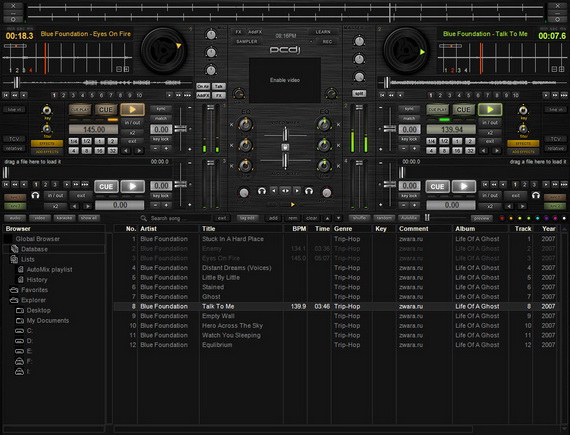This screenshot has height=435, width=570.
Task: Toggle the right headphone cue icon in the mixer
Action: click(309, 190)
